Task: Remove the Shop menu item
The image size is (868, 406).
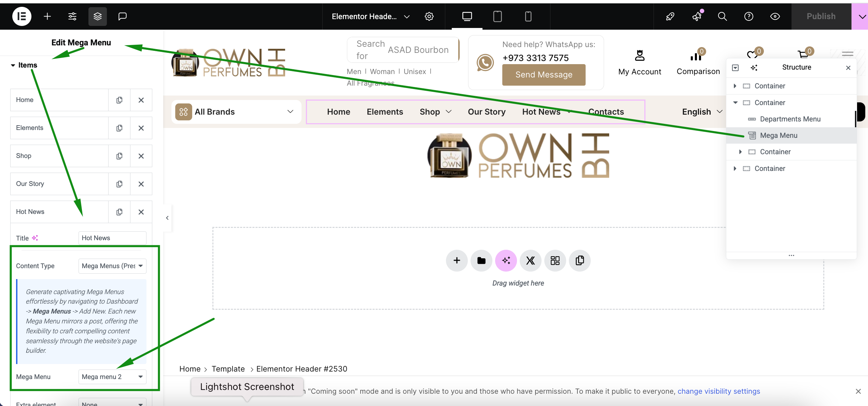Action: pyautogui.click(x=141, y=156)
